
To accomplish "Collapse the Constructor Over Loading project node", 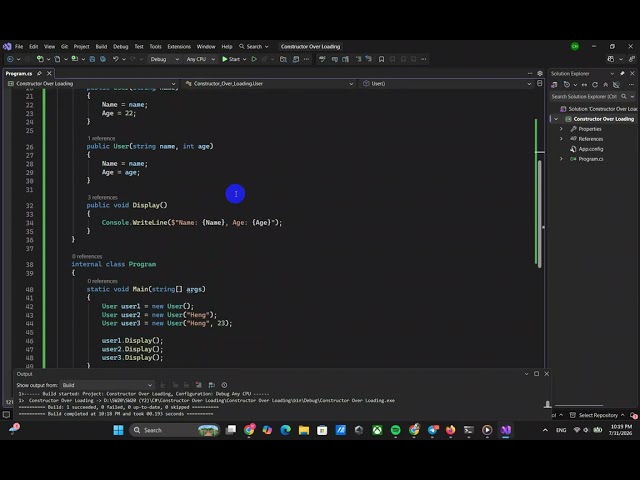I will coord(556,119).
